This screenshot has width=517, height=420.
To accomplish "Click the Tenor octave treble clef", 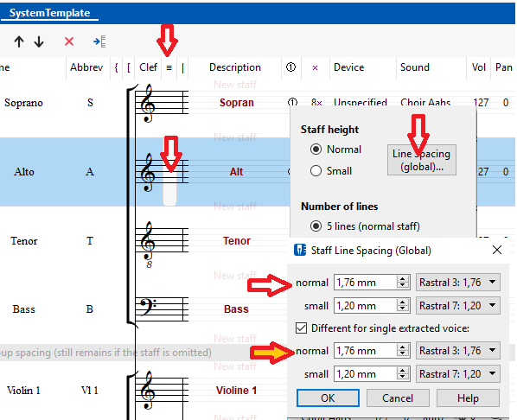I will [147, 245].
